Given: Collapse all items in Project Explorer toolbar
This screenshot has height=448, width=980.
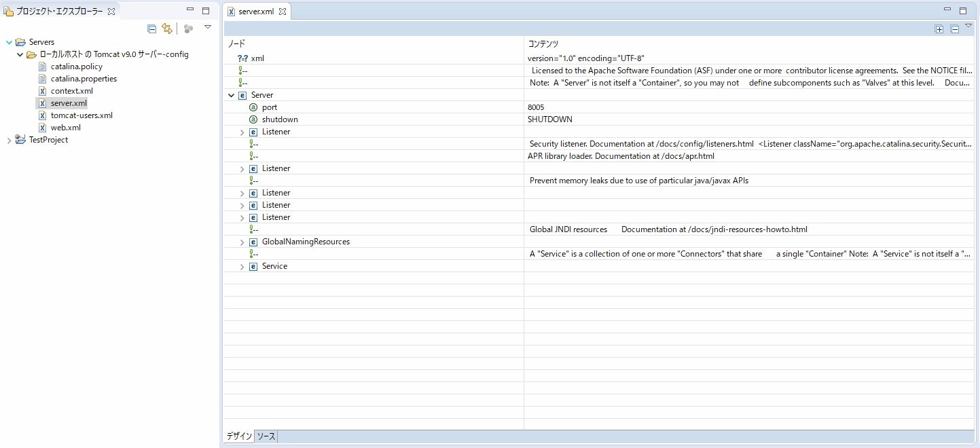Looking at the screenshot, I should click(x=152, y=29).
